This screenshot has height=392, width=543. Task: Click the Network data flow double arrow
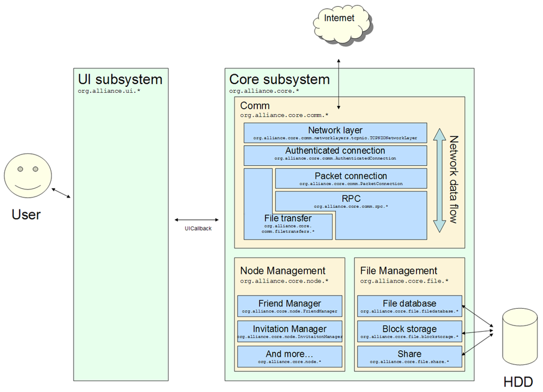click(439, 180)
